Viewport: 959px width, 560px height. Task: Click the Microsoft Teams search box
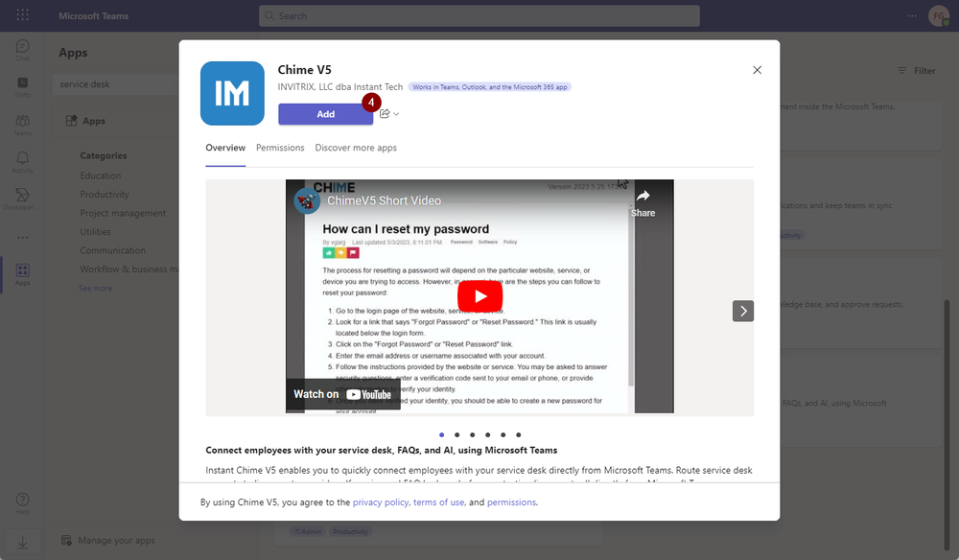pyautogui.click(x=479, y=16)
